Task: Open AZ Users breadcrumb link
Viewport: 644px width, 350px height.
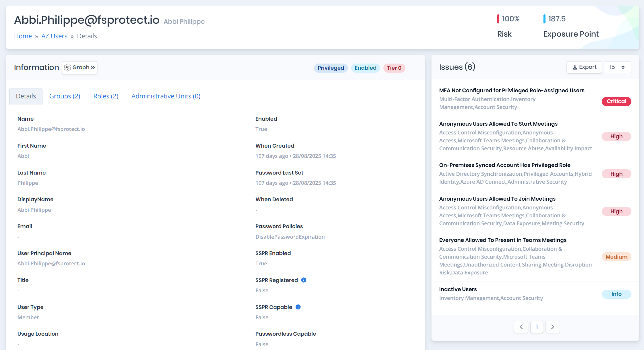Action: 54,36
